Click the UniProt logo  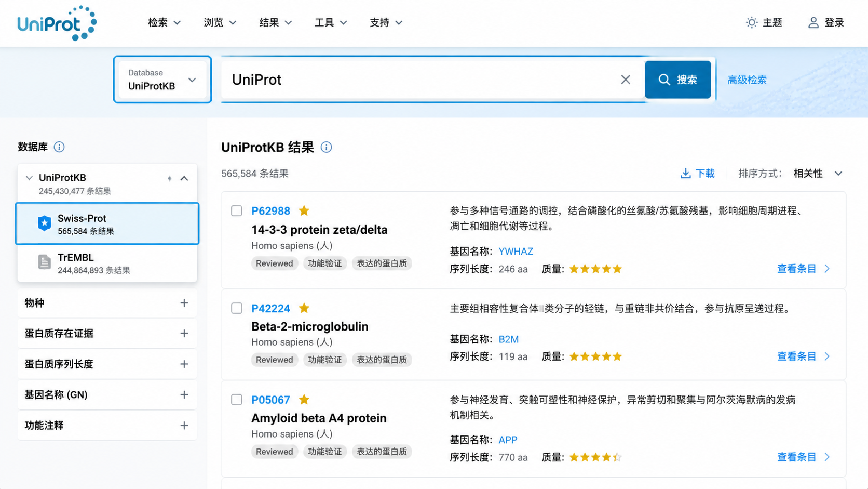coord(57,23)
